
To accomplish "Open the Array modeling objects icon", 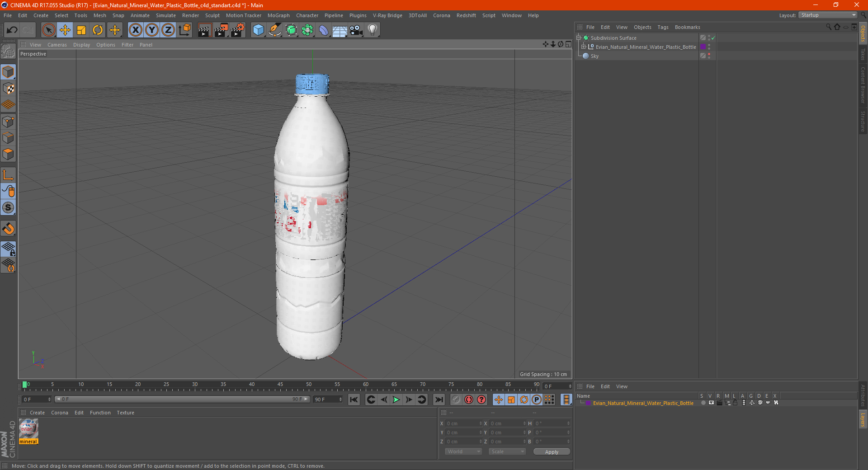I will pos(307,30).
